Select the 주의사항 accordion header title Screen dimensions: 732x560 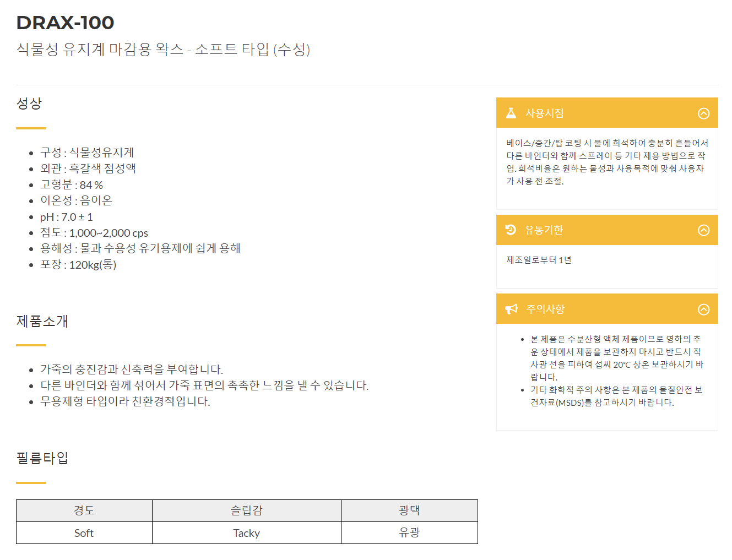coord(545,309)
